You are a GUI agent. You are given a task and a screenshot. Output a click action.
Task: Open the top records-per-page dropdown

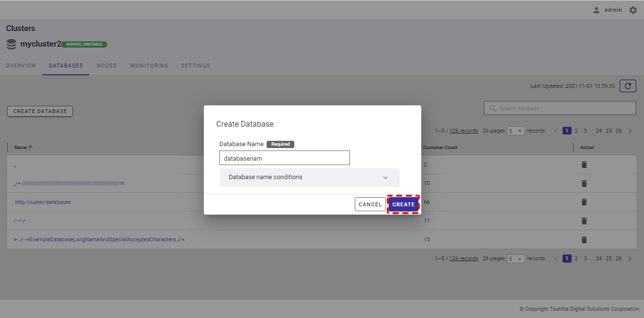coord(516,131)
